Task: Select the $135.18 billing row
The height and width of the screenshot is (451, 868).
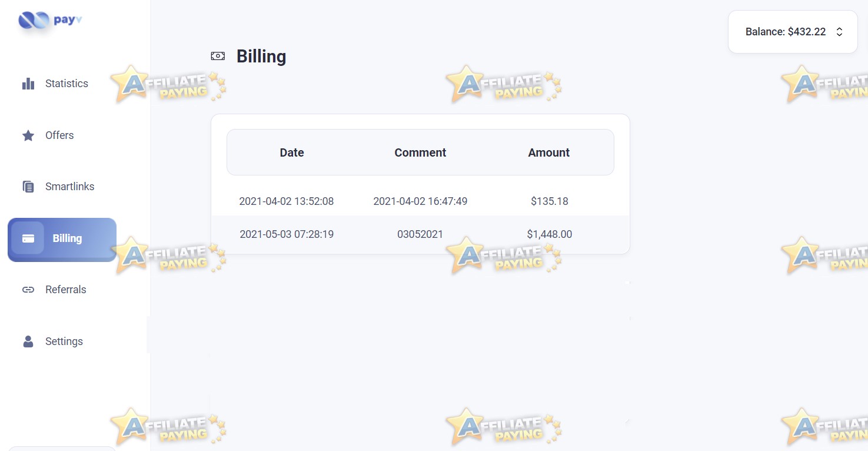Action: tap(420, 201)
